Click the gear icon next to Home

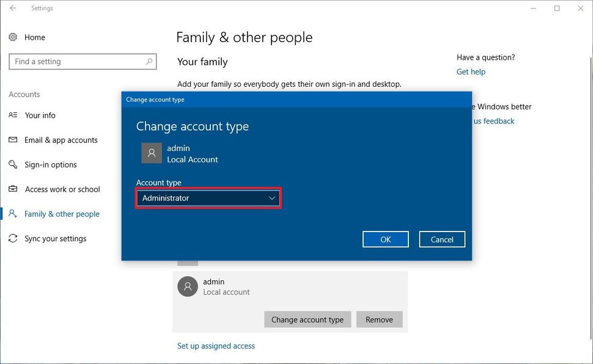[13, 37]
